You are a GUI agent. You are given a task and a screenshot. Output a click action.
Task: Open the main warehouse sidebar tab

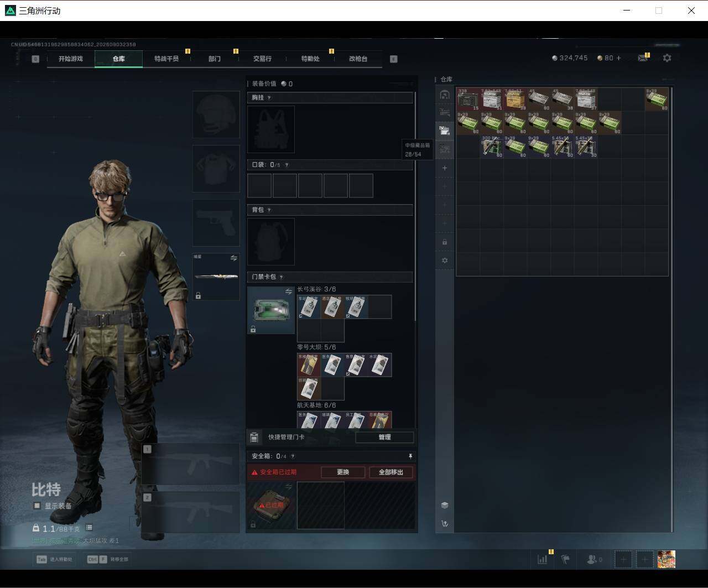point(445,95)
